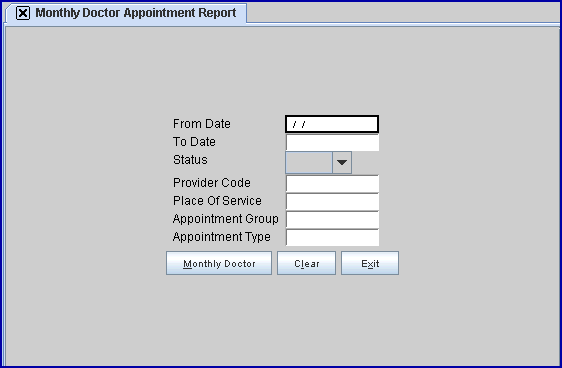Select the Status combo box value area
Viewport: 562px width, 368px height.
309,163
